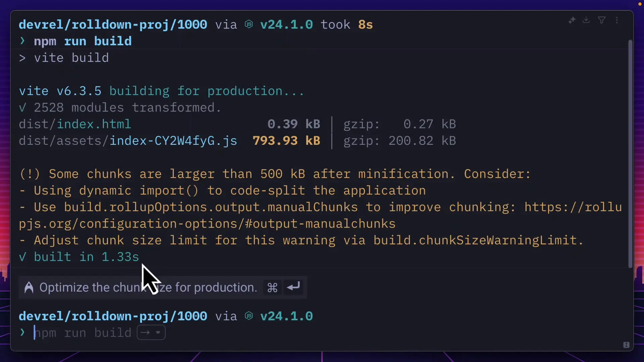
Task: Click the bottom 'devrel/rolldown-proj/1000' path
Action: pos(113,316)
